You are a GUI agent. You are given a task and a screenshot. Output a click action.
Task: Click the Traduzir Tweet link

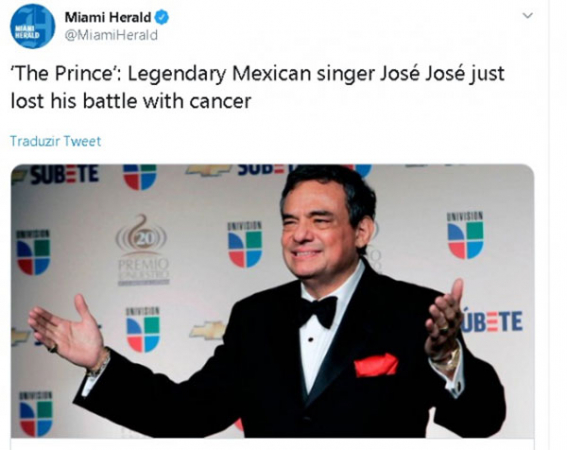tap(55, 141)
